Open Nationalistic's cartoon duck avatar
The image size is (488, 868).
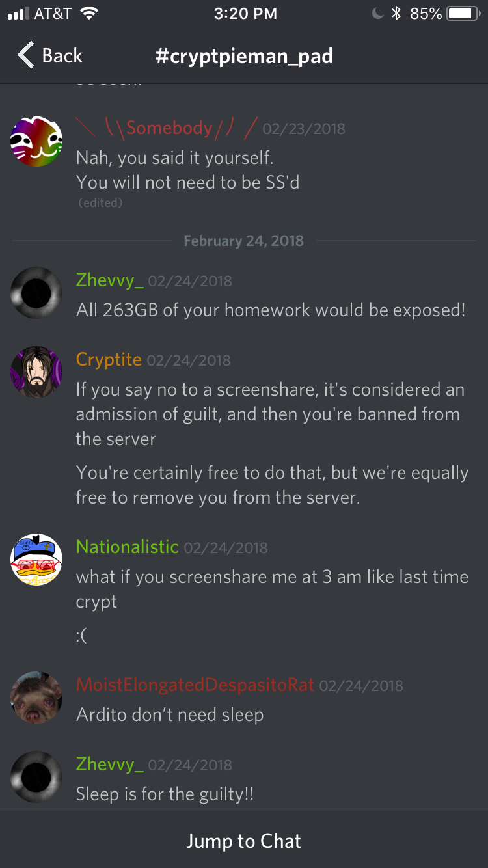[x=36, y=560]
